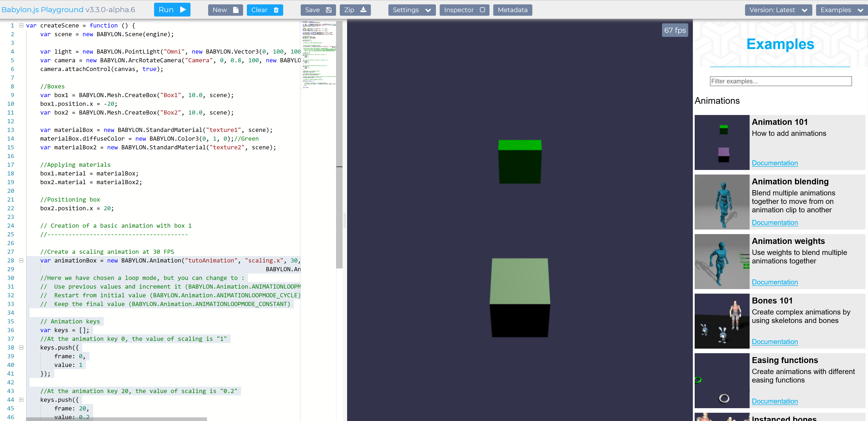This screenshot has height=421, width=868.
Task: Click line number 13 in the gutter
Action: click(x=11, y=130)
